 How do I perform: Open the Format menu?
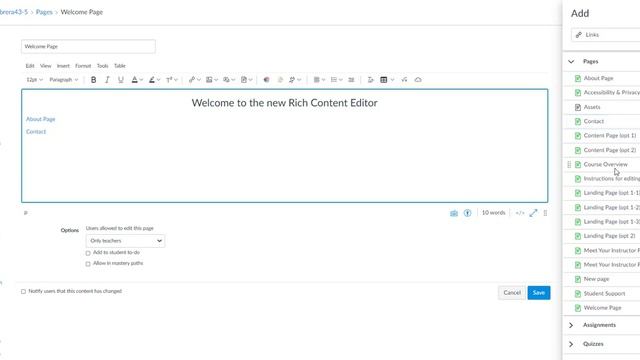(83, 66)
